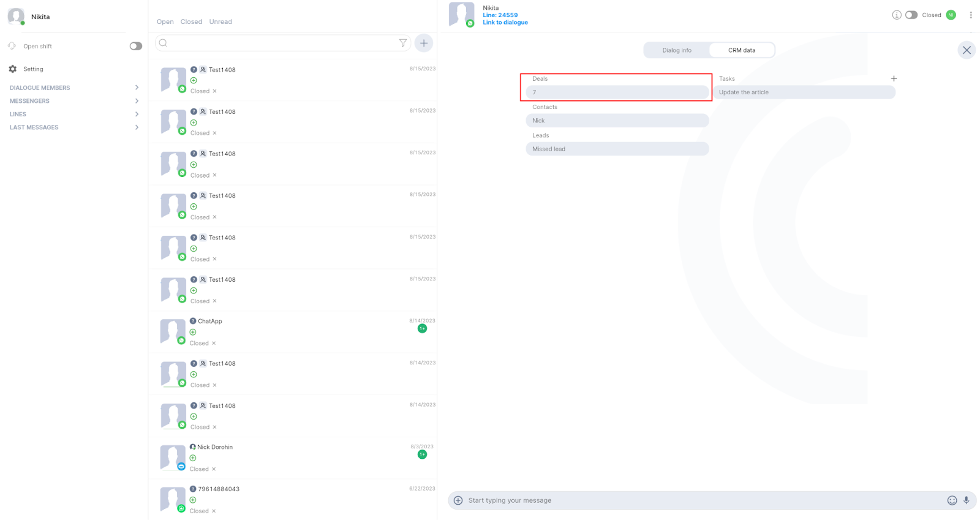Open the emoji picker
This screenshot has height=520, width=980.
(x=952, y=500)
